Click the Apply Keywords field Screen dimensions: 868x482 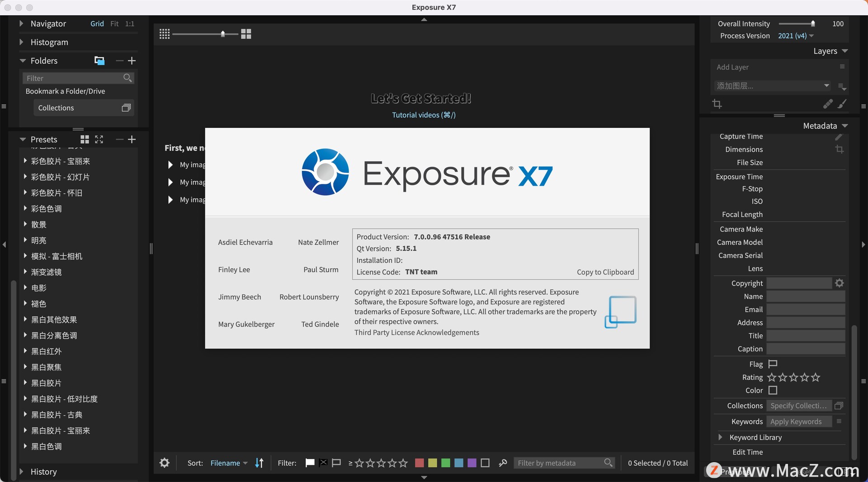point(799,421)
